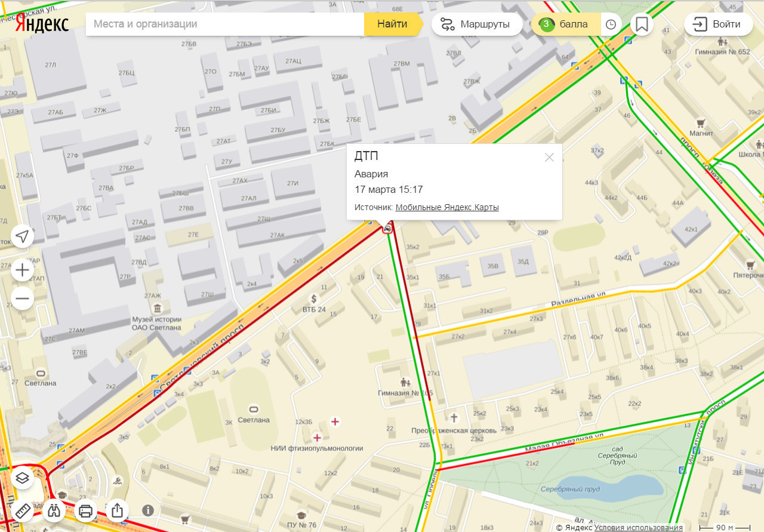Screen dimensions: 764x532
Task: Click the building labeled 27ВМ
Action: (x=402, y=63)
